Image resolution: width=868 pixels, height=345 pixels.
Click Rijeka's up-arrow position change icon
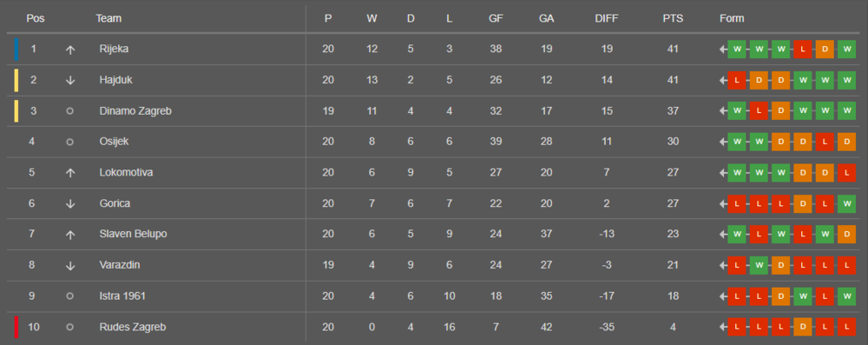tap(69, 50)
